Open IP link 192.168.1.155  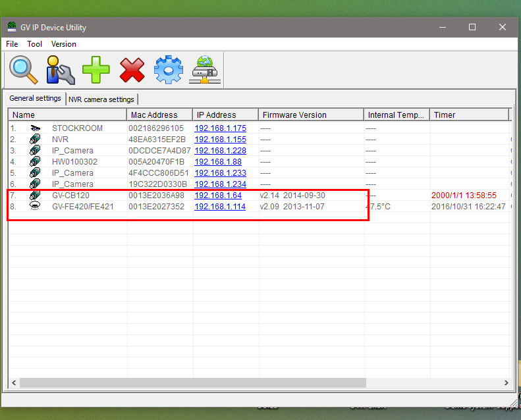pyautogui.click(x=220, y=140)
